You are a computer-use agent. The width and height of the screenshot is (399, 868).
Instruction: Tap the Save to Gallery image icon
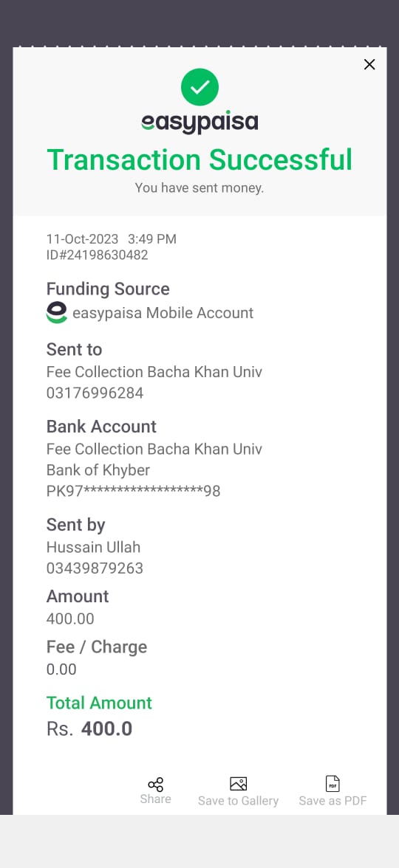coord(238,784)
